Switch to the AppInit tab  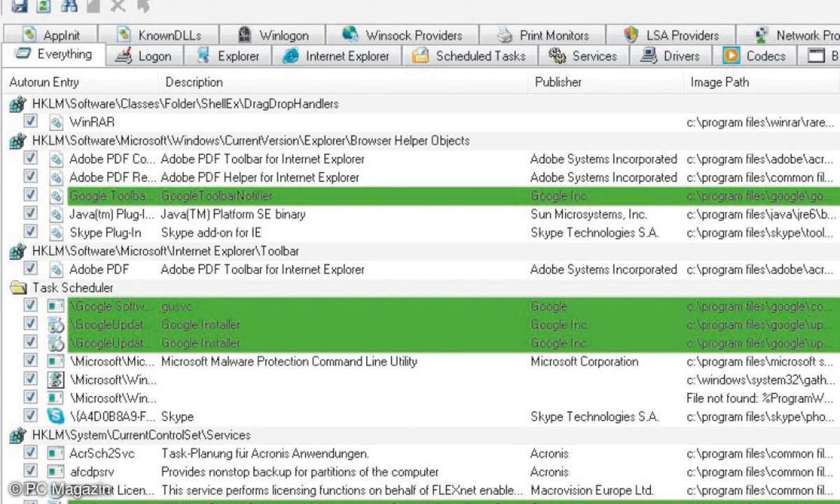[x=50, y=34]
